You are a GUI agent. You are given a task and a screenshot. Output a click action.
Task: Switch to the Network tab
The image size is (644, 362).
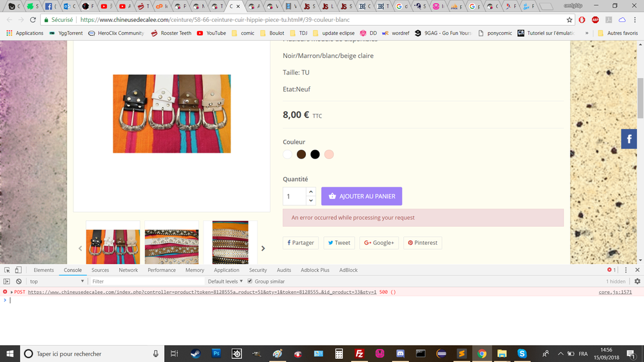[128, 270]
